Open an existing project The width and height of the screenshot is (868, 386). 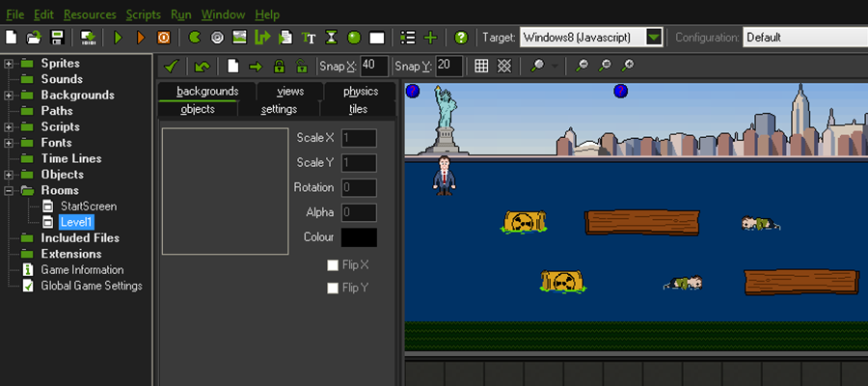34,38
